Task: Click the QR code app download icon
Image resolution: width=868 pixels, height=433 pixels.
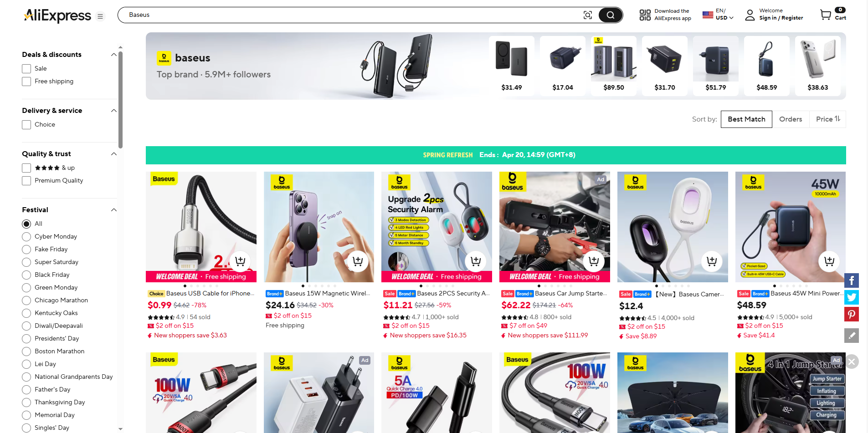Action: [x=645, y=15]
